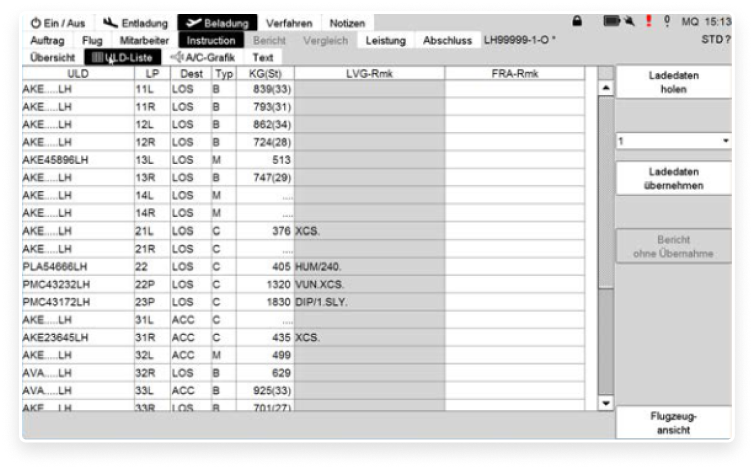Click the scrollbar down arrow
The width and height of the screenshot is (754, 470).
tap(605, 403)
